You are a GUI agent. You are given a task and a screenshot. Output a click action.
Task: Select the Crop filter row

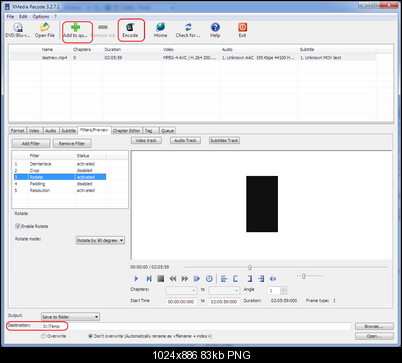pos(60,170)
